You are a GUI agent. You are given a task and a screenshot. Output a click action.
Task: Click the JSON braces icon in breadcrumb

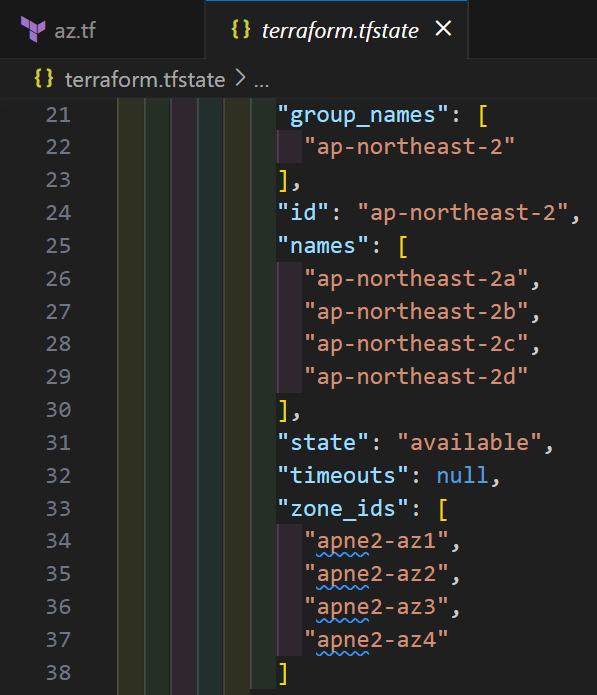click(44, 79)
